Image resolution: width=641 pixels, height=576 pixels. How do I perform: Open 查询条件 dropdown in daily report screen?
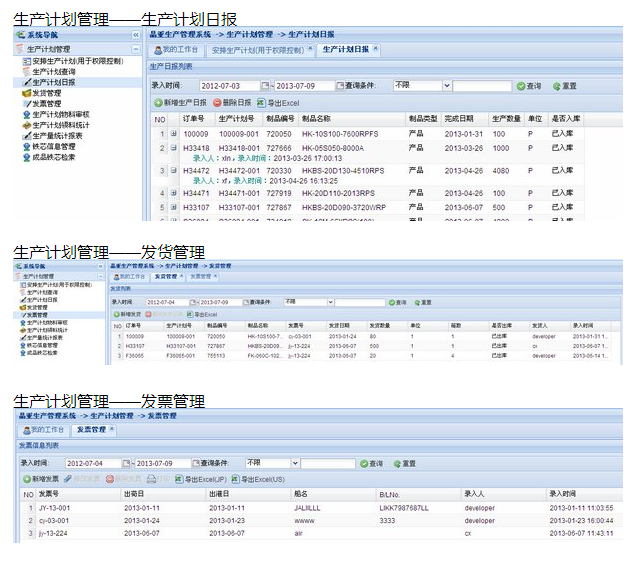[447, 85]
